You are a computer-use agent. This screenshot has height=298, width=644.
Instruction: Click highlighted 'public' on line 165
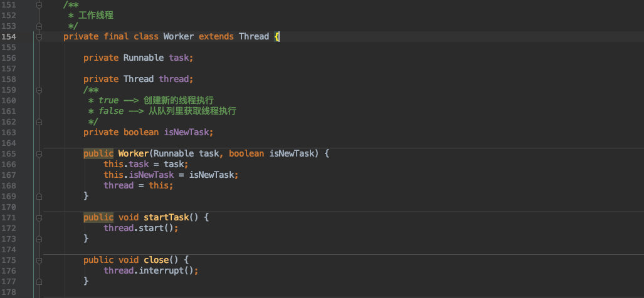pos(98,154)
